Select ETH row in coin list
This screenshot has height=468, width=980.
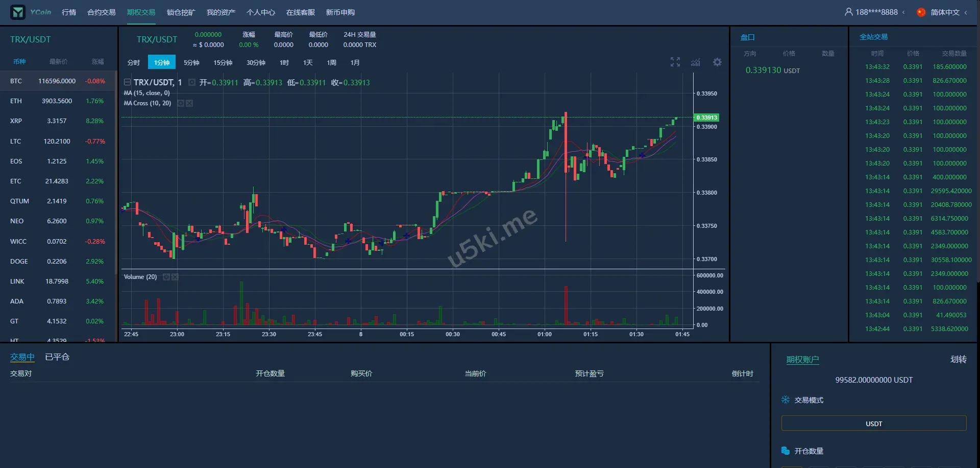coord(57,101)
